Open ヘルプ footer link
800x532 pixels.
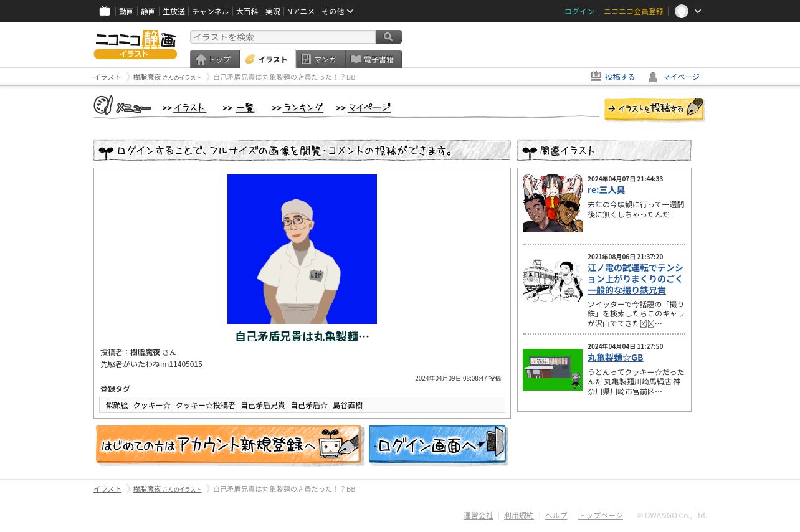[556, 515]
